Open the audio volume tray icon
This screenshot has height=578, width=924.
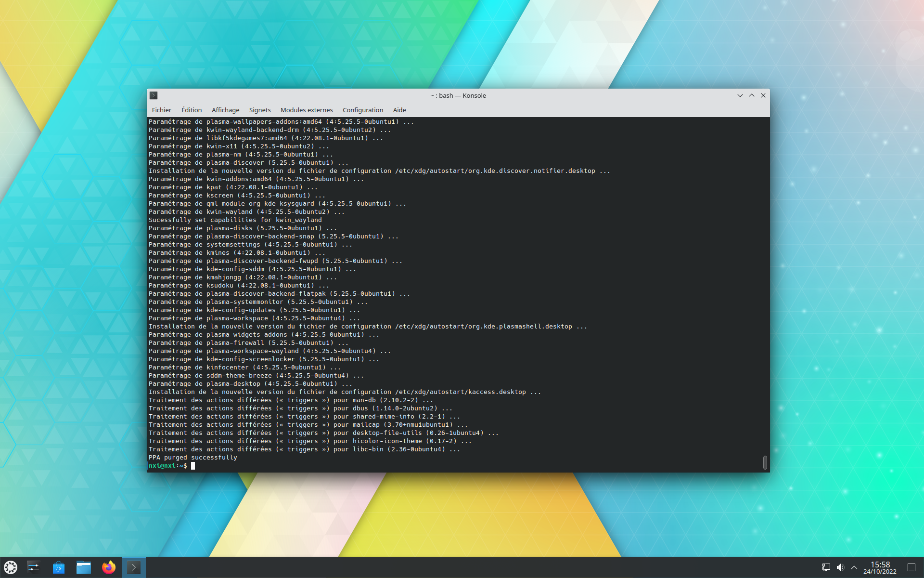(x=840, y=567)
